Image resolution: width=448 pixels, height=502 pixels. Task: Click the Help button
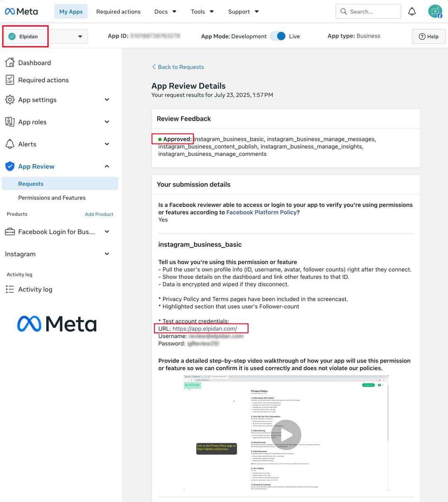tap(429, 37)
